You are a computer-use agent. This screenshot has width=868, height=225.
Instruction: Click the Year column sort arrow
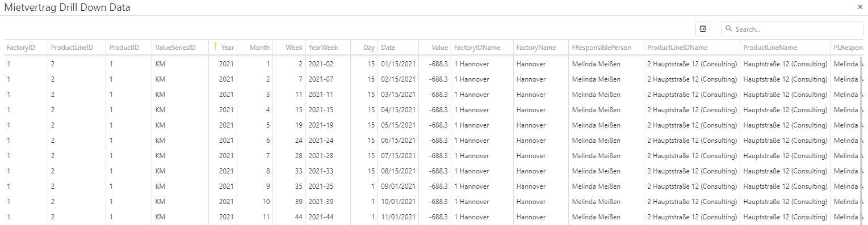[x=215, y=47]
